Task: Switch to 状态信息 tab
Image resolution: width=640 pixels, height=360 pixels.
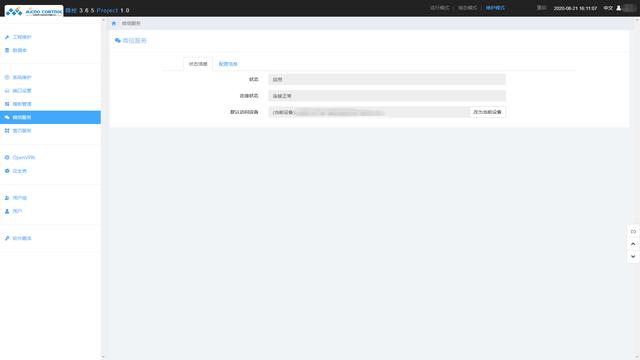Action: coord(198,64)
